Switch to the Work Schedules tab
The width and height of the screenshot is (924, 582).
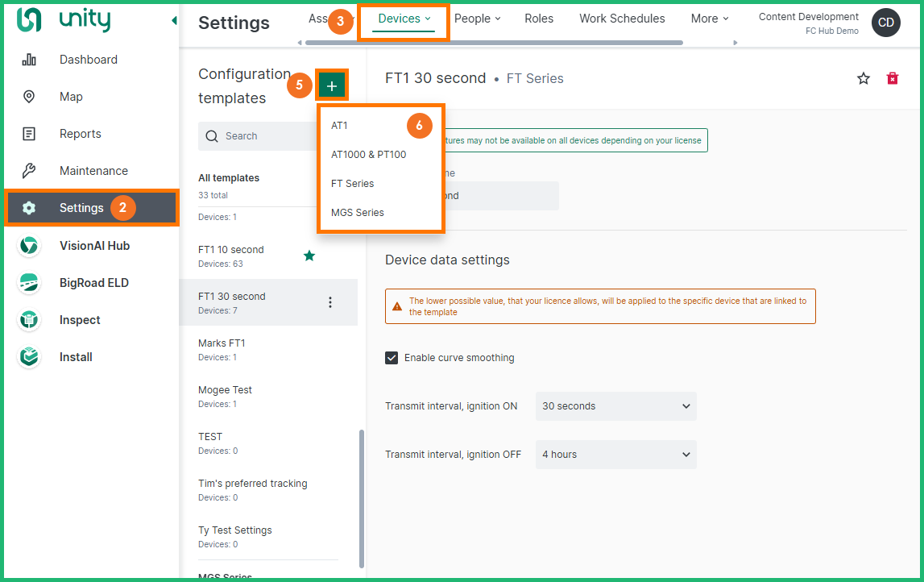(x=622, y=19)
